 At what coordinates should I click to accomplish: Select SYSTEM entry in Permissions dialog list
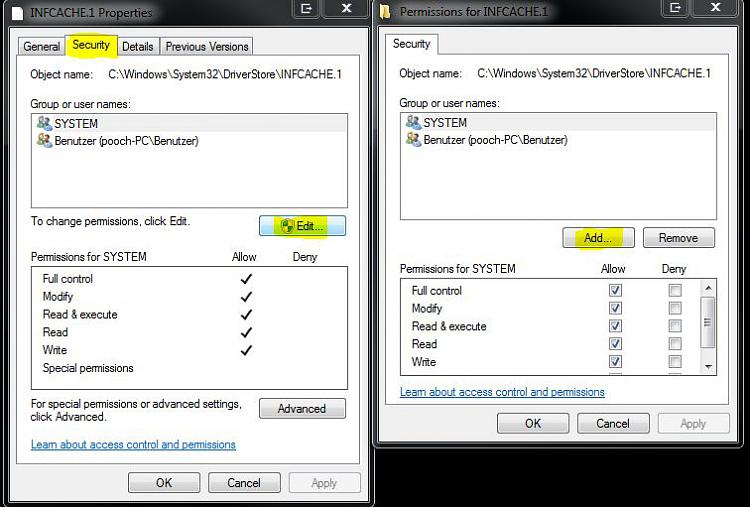(558, 122)
